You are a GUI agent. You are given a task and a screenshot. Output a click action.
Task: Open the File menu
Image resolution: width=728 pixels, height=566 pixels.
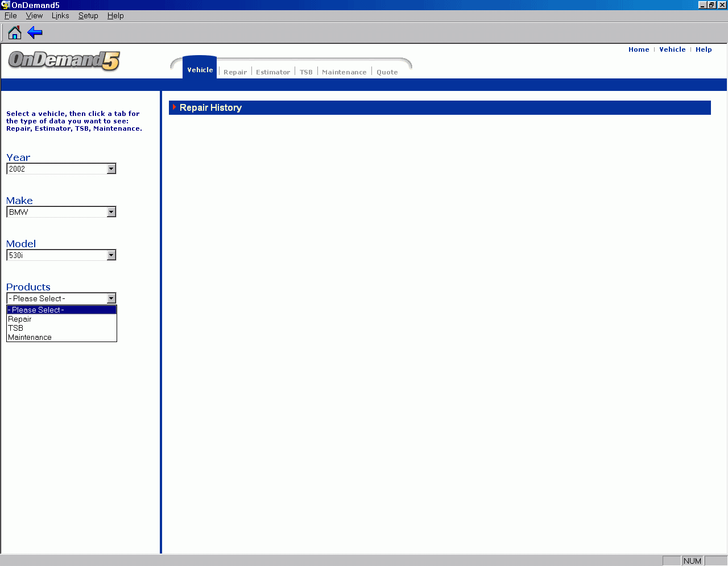[x=11, y=16]
